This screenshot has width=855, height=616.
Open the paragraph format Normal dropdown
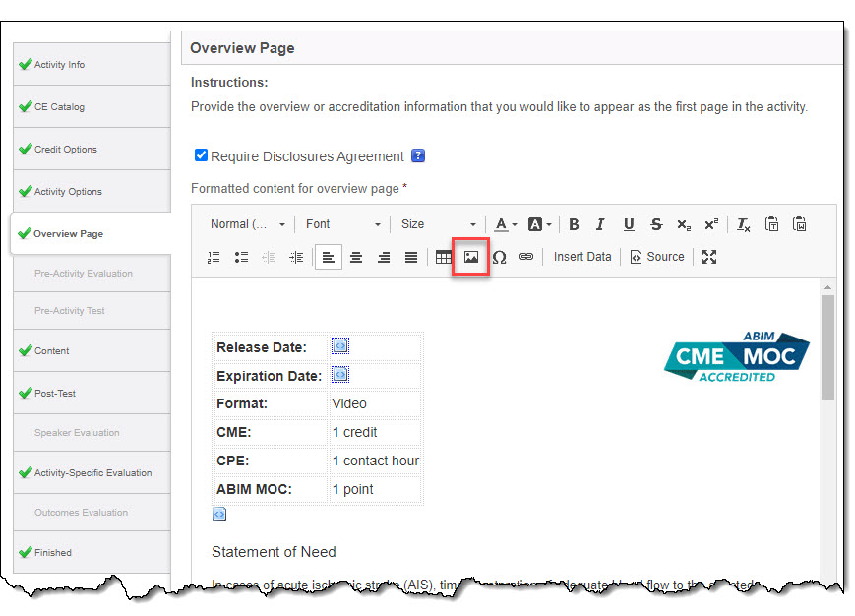click(248, 224)
